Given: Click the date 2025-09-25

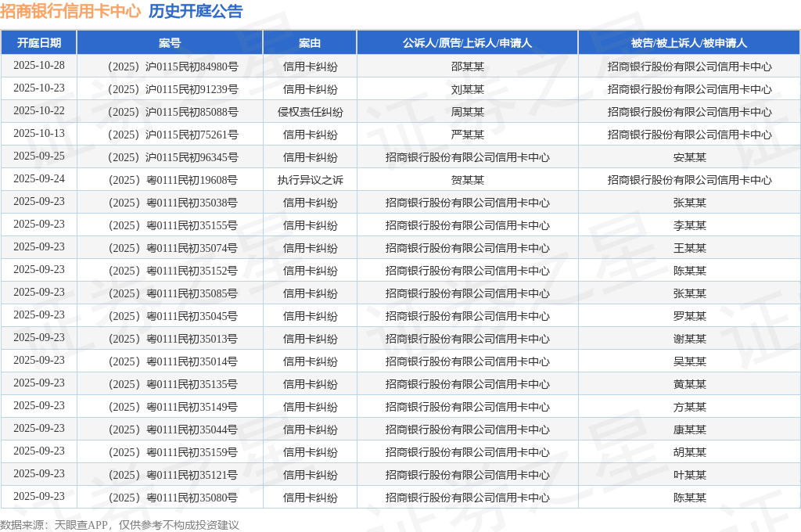Looking at the screenshot, I should 39,156.
